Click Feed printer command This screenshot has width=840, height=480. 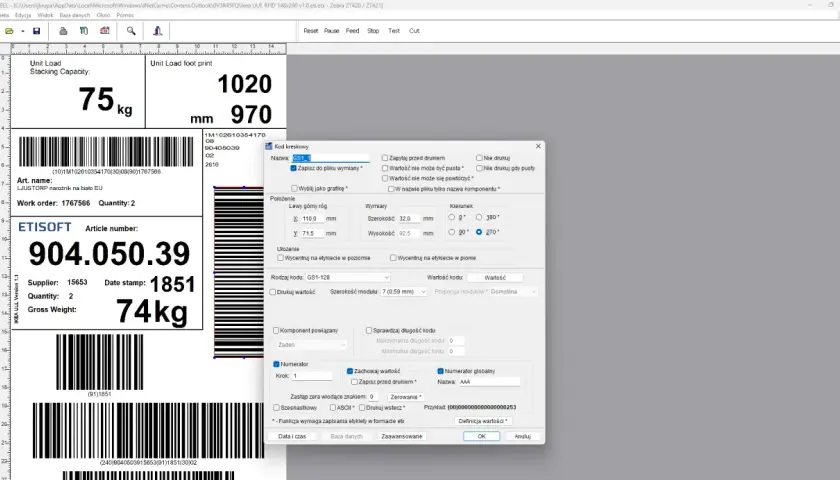tap(352, 31)
